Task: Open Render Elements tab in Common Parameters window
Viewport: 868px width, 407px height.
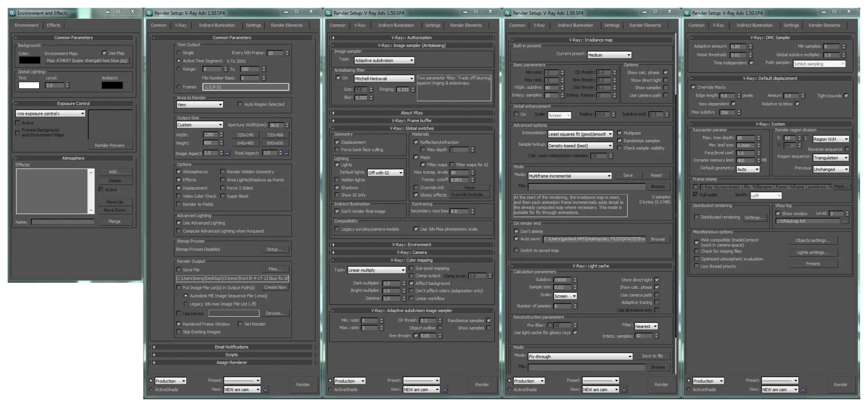Action: pyautogui.click(x=287, y=25)
